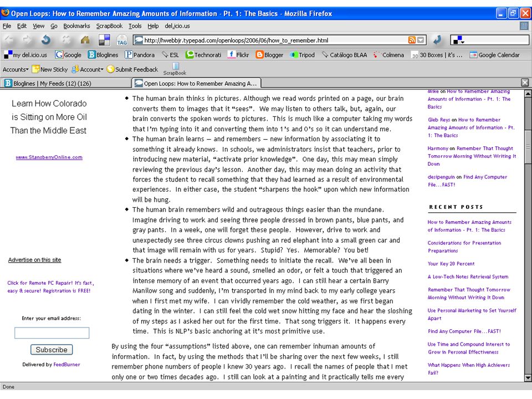Select the Open Loops tab
Screen dimensions: 532x399
196,83
